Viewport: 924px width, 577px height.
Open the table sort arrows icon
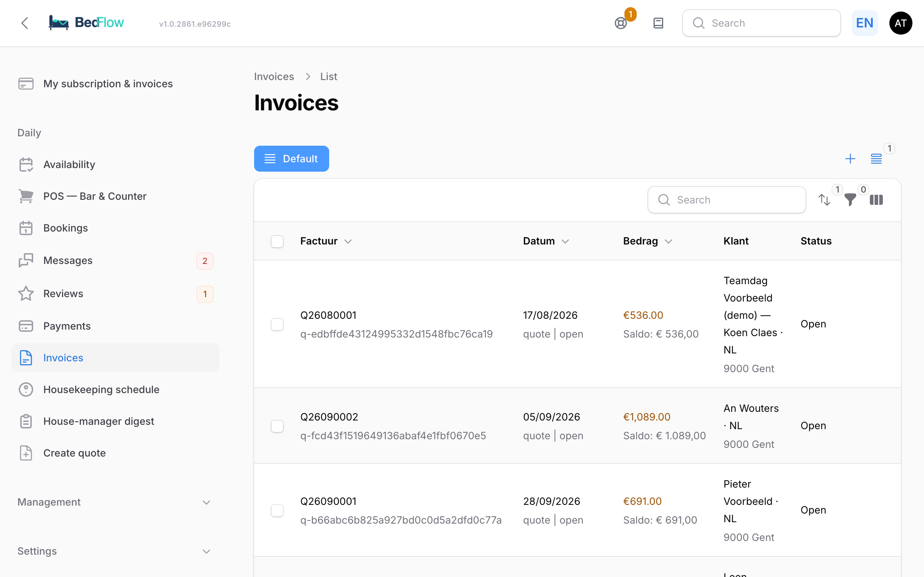coord(824,199)
